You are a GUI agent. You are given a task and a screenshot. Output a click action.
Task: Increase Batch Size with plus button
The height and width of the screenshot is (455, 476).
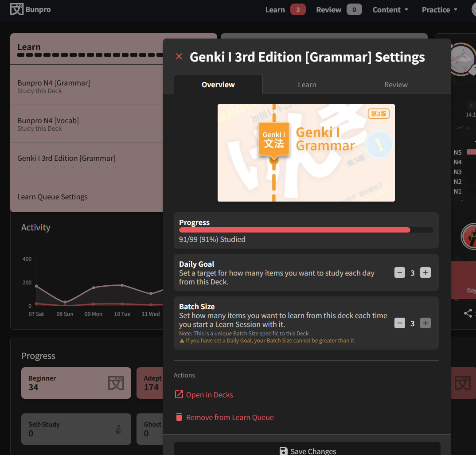pos(425,323)
